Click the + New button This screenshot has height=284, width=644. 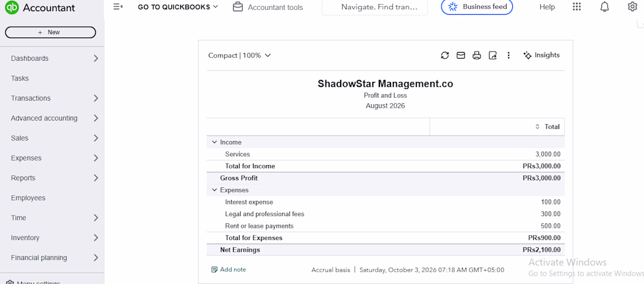(50, 32)
